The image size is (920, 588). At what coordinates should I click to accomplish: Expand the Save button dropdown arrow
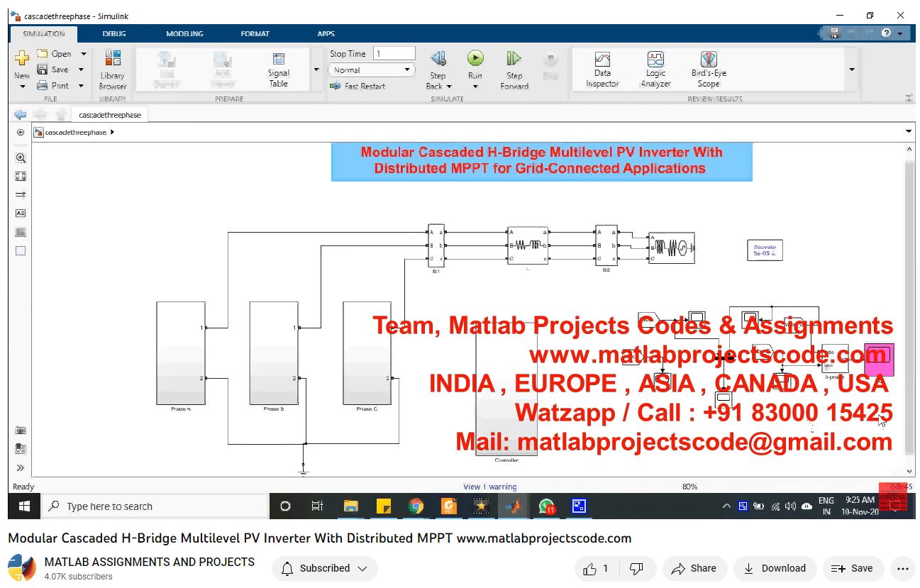click(x=82, y=70)
